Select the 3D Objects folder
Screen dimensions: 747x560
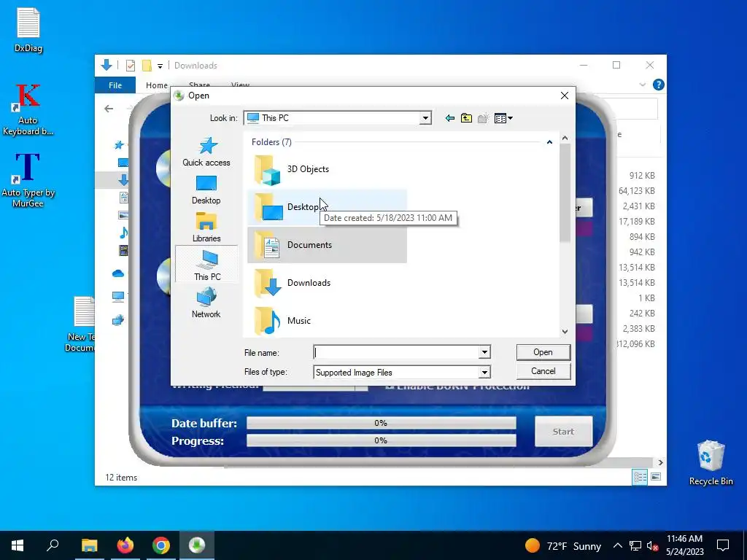[327, 169]
